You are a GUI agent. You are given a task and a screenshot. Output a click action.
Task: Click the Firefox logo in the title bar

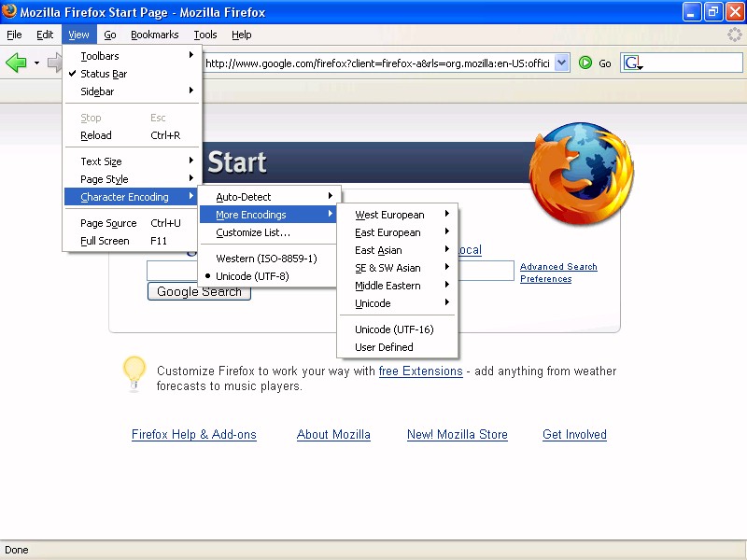(x=9, y=11)
